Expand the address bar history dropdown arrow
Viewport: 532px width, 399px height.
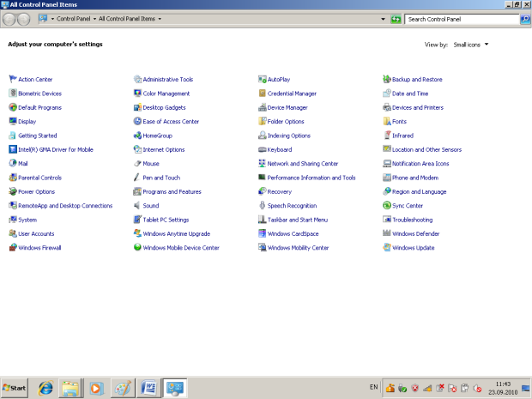pos(383,19)
